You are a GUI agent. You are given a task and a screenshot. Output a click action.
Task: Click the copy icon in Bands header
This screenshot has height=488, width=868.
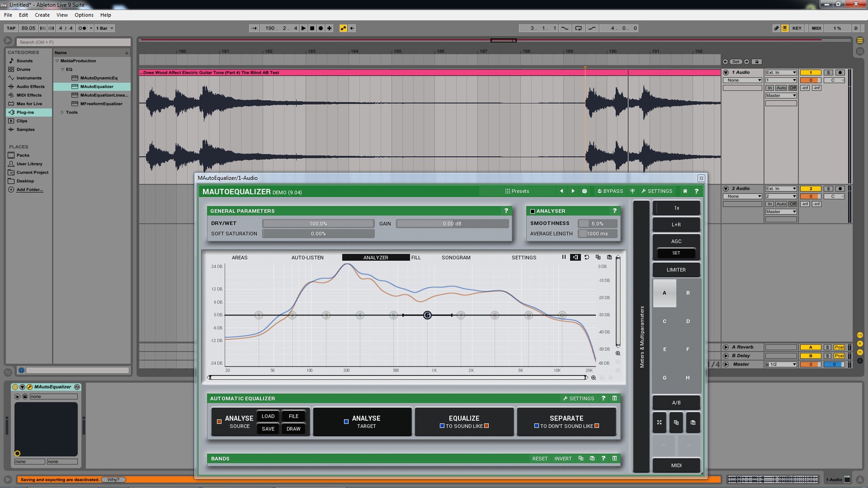(580, 458)
